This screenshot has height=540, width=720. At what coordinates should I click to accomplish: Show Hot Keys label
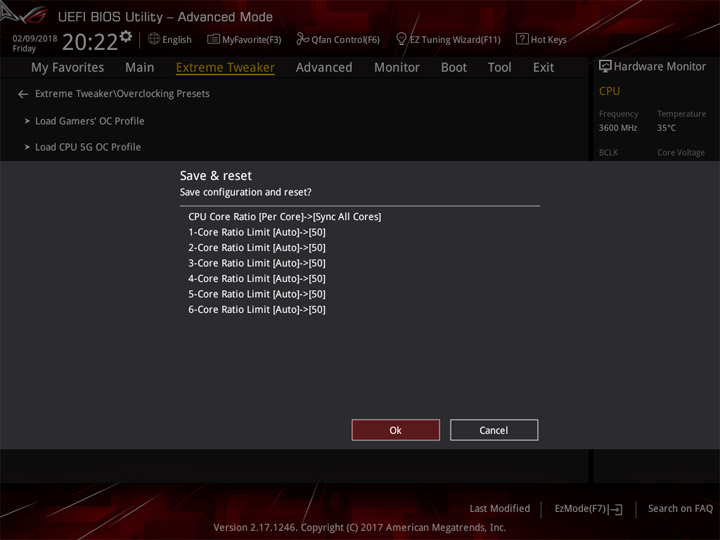[x=549, y=39]
